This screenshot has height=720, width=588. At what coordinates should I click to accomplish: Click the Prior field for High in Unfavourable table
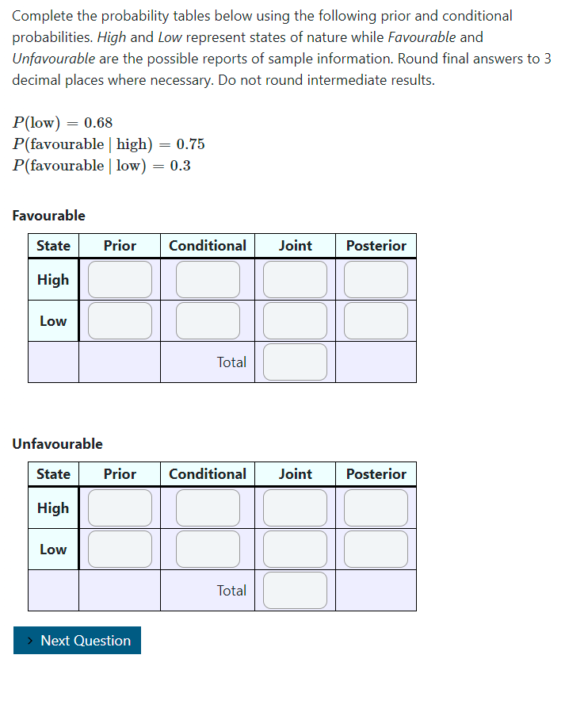click(x=119, y=507)
